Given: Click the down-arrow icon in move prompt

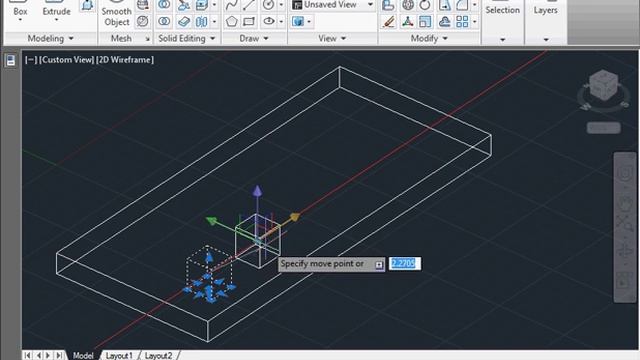Looking at the screenshot, I should pyautogui.click(x=379, y=265).
